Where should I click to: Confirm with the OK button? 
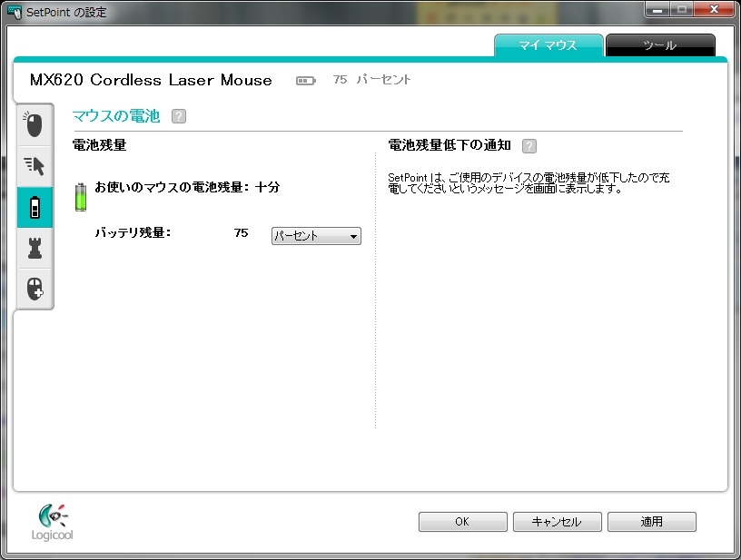coord(462,522)
